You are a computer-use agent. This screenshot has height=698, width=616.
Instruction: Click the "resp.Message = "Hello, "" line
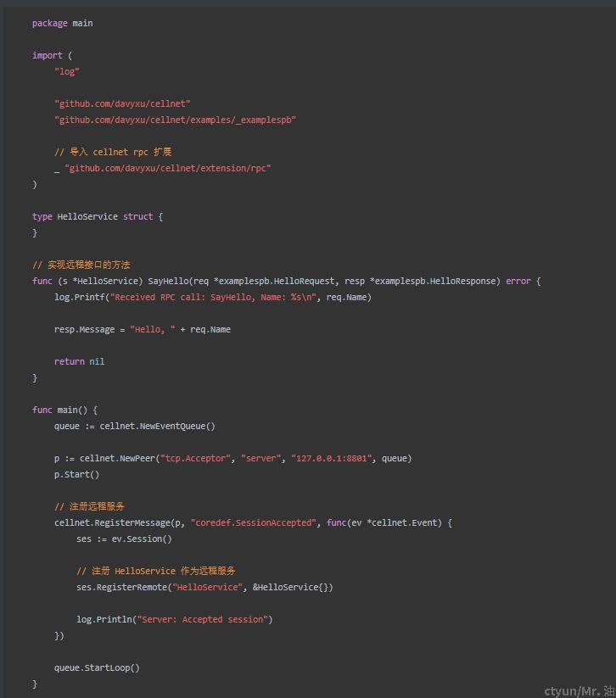pos(143,329)
